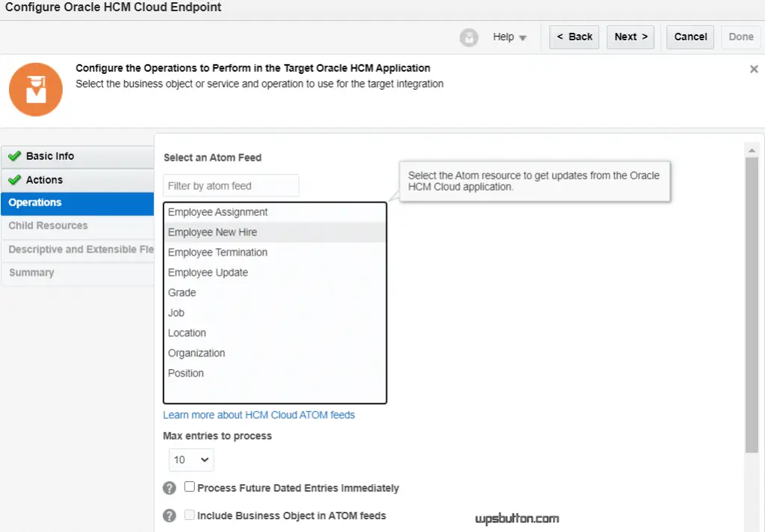Select Job atom feed
The image size is (765, 532).
point(275,313)
